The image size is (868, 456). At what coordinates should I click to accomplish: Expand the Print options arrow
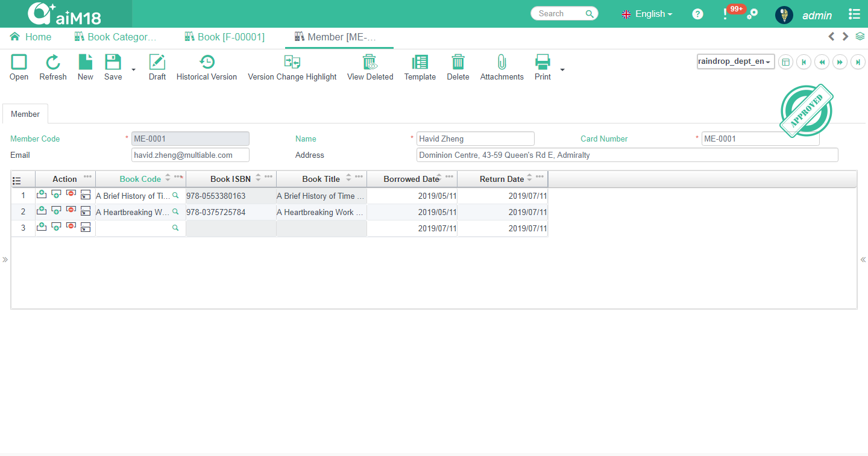[x=562, y=70]
